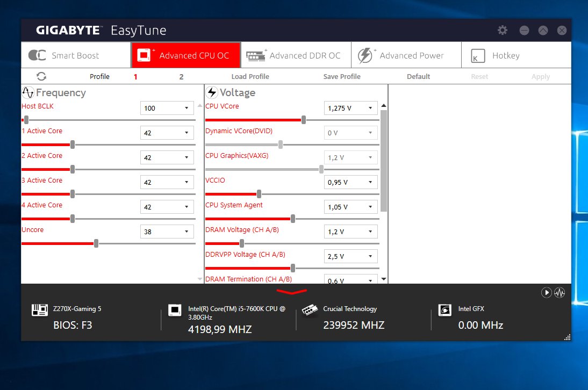Open the hardware monitor waveform icon

(x=560, y=293)
